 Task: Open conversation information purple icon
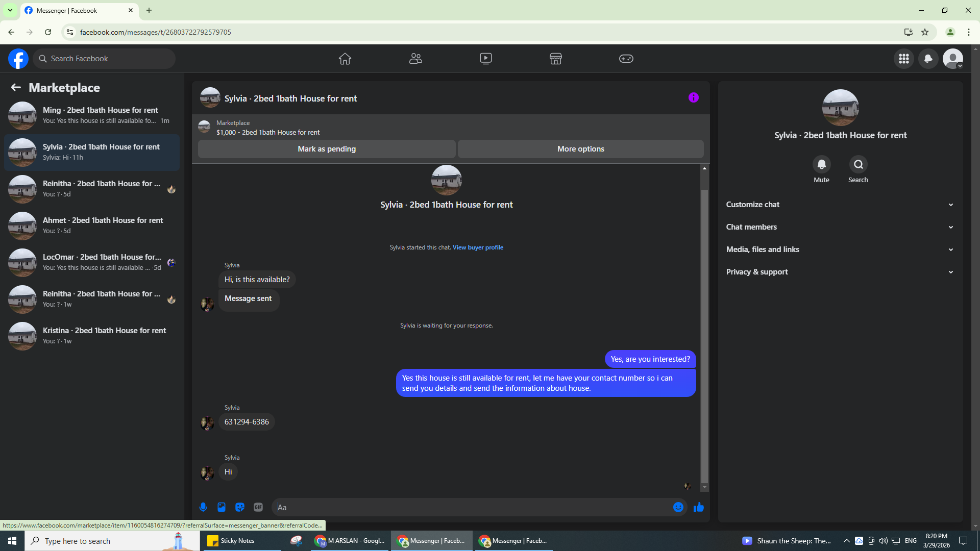tap(694, 97)
